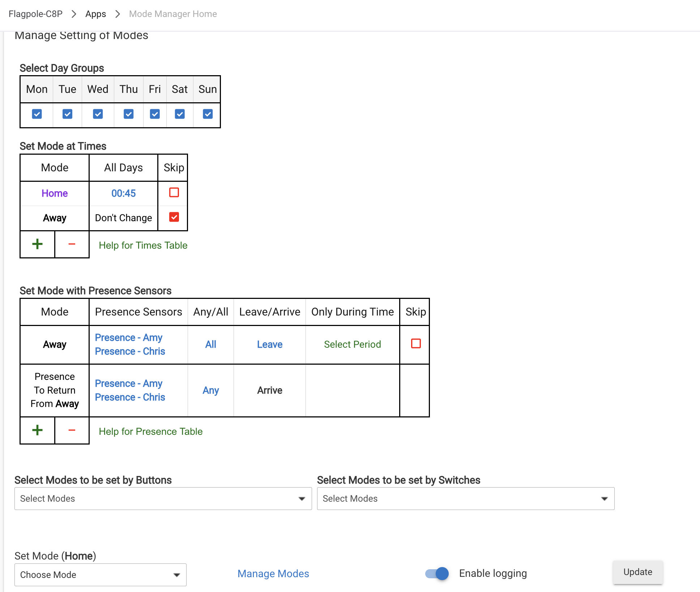
Task: Expand the Choose Mode dropdown
Action: click(x=100, y=575)
